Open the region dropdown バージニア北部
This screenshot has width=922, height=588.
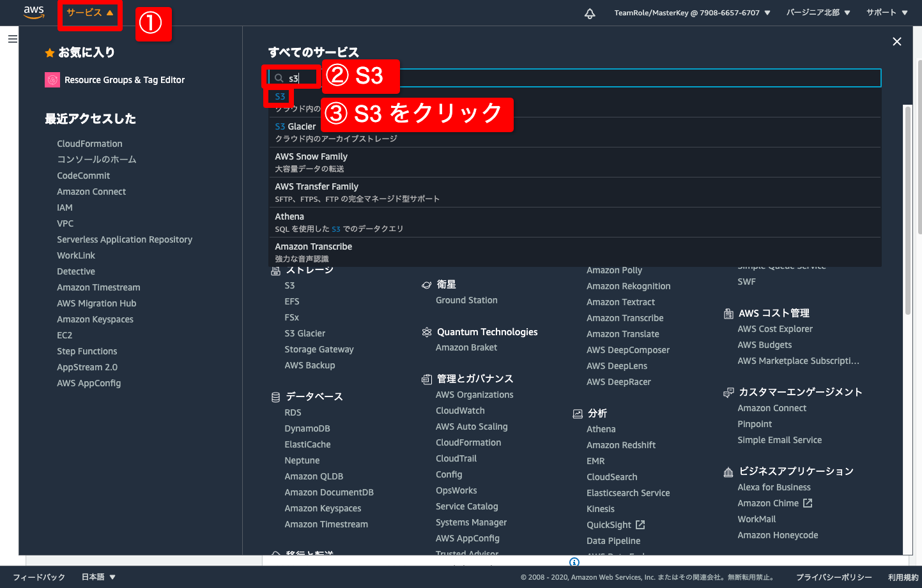(818, 13)
